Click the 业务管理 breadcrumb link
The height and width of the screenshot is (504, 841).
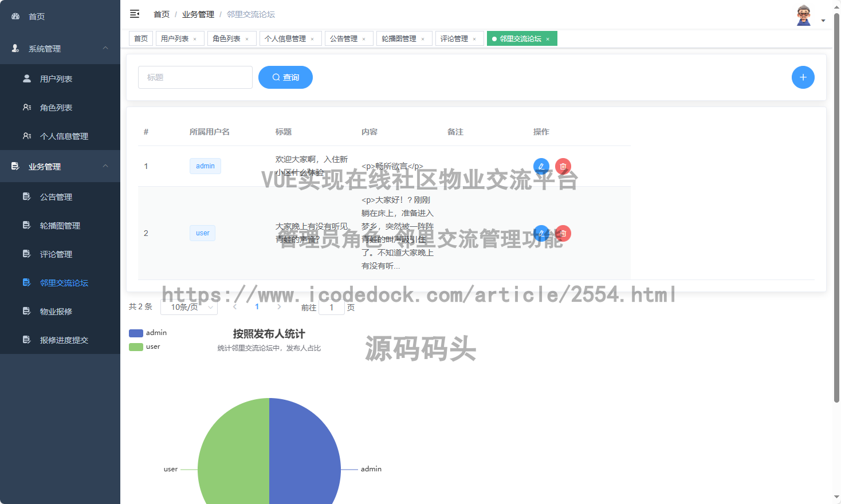click(198, 14)
